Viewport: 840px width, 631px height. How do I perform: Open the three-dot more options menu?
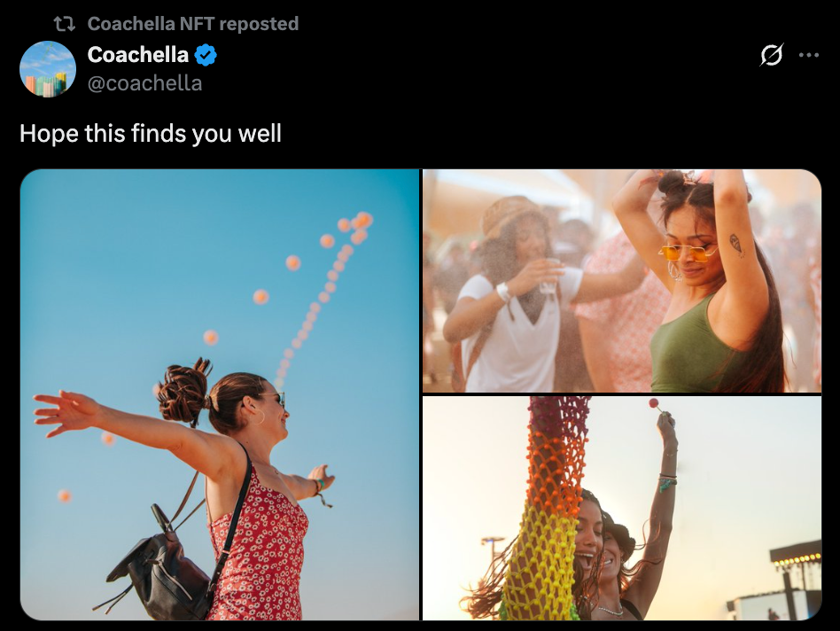point(808,55)
